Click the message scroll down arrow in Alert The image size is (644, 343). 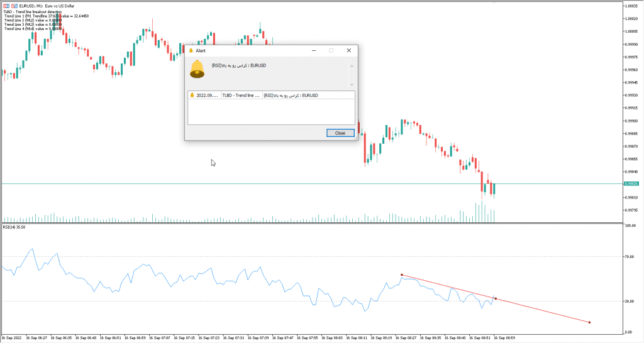click(352, 85)
